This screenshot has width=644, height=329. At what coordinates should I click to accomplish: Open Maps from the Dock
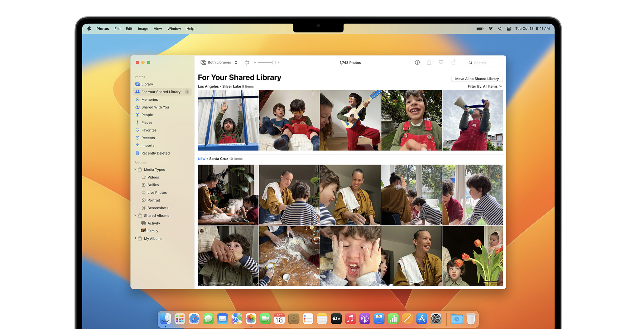point(237,319)
